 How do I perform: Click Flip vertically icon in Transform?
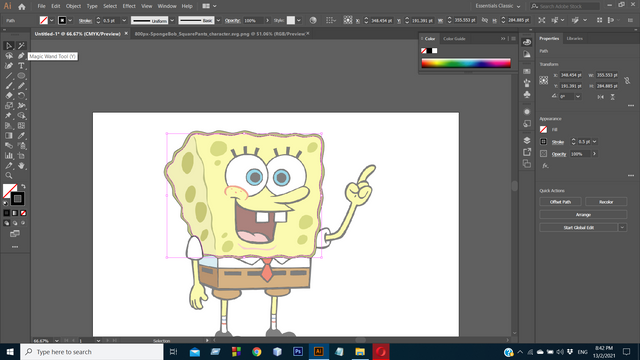point(612,97)
